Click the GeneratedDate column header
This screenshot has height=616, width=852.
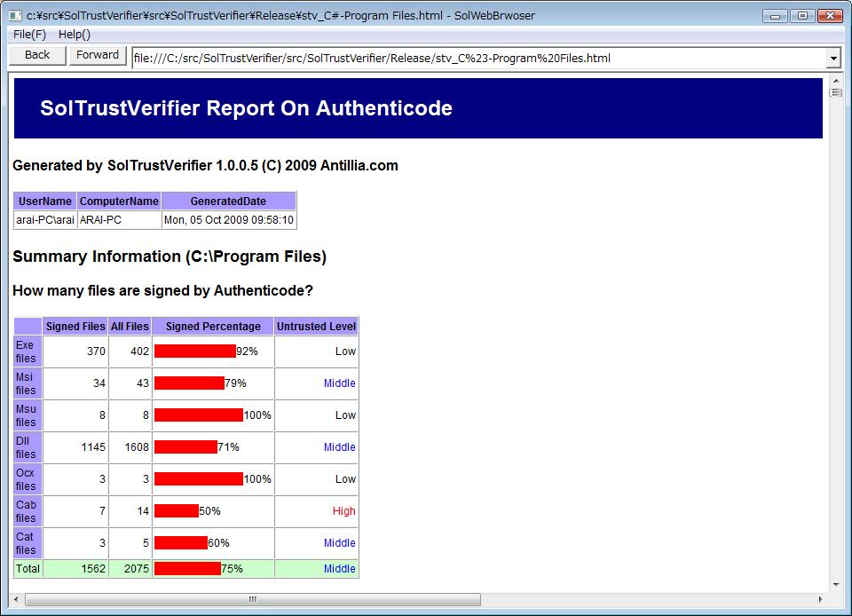coord(228,201)
